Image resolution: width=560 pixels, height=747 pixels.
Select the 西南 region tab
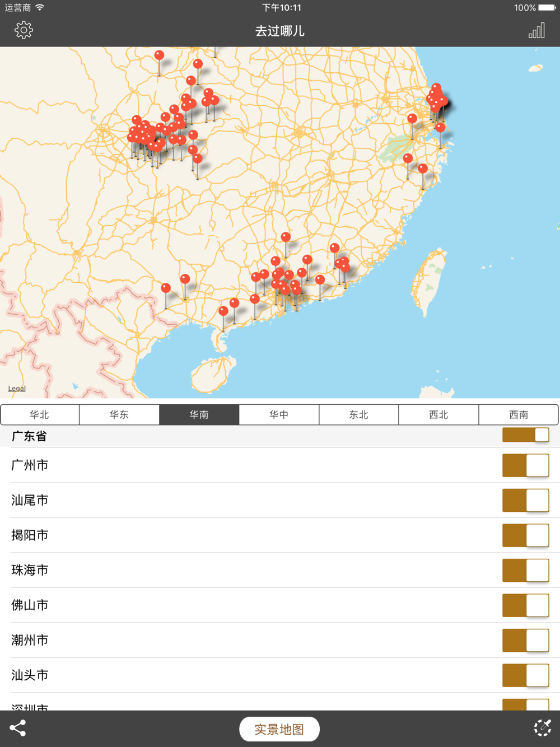[519, 415]
